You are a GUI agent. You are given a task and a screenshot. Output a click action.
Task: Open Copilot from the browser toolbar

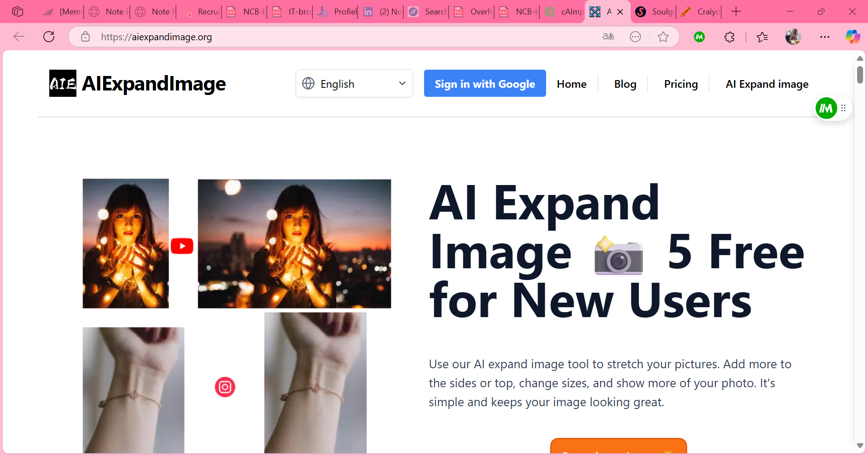point(854,37)
